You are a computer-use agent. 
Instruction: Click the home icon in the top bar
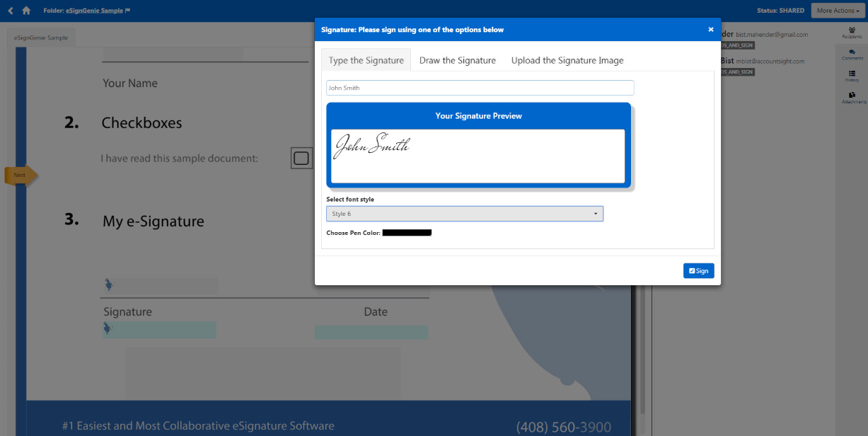(x=26, y=11)
